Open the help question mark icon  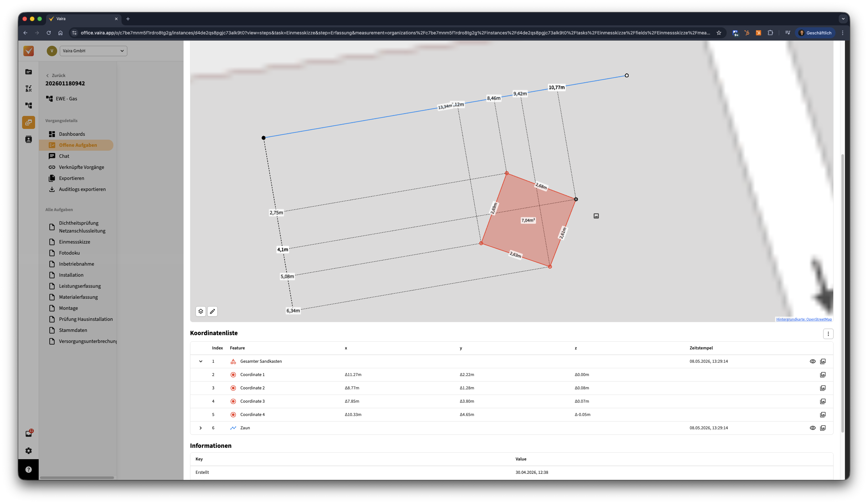pyautogui.click(x=29, y=470)
